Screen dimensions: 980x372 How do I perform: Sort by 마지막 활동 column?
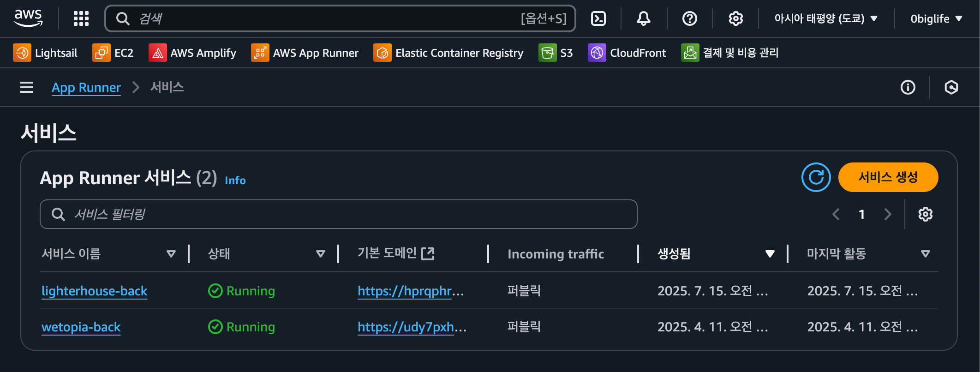pos(926,254)
